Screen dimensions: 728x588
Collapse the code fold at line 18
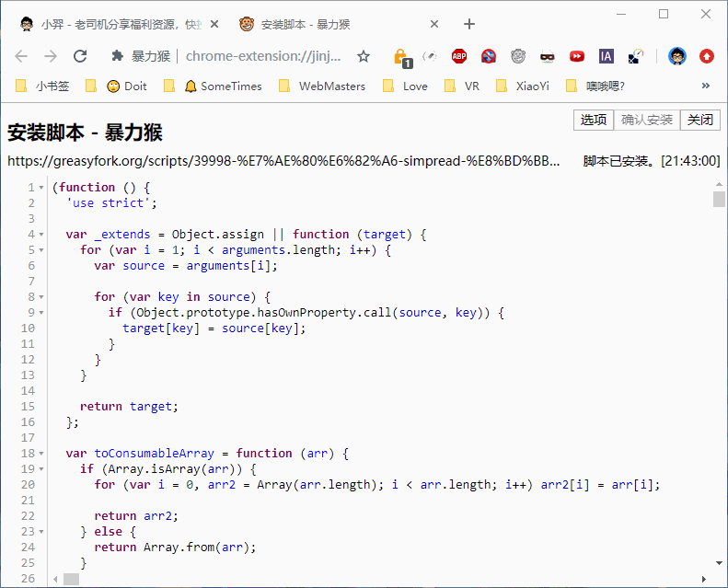click(41, 454)
